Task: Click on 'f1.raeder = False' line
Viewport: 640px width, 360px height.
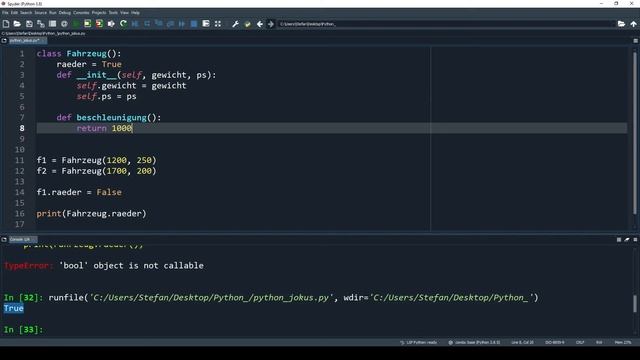Action: click(x=79, y=192)
